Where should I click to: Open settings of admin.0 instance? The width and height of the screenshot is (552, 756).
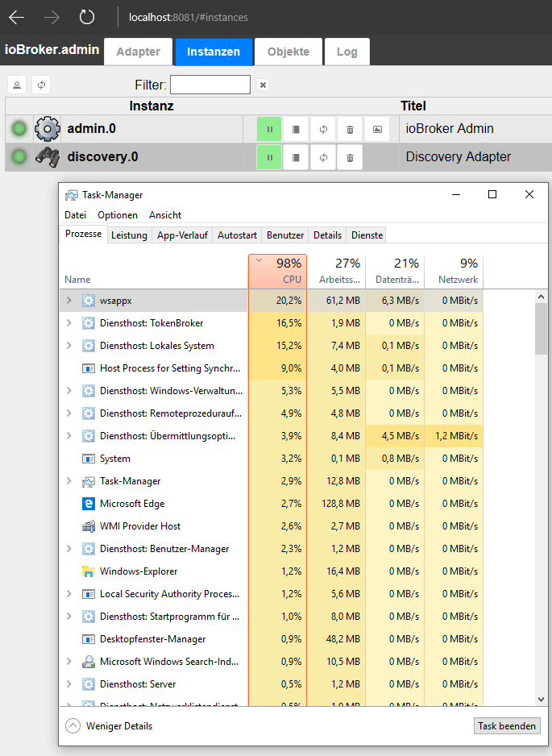(x=296, y=129)
